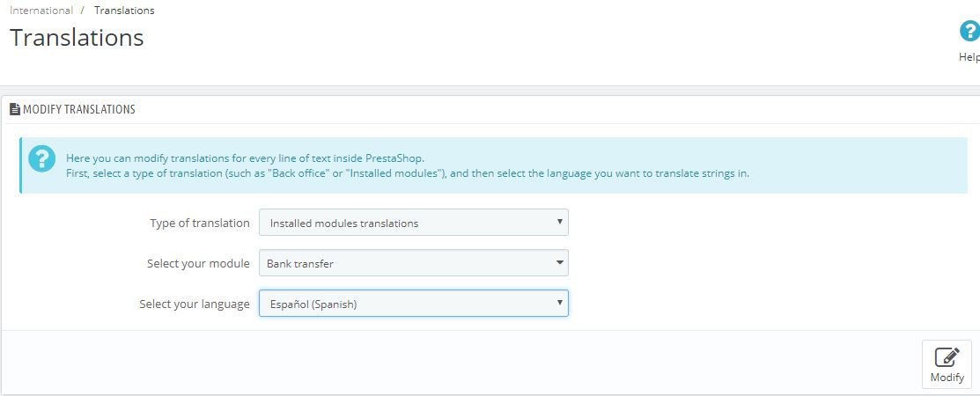This screenshot has height=396, width=980.
Task: Click arrow of Installed modules translations select
Action: coord(559,222)
